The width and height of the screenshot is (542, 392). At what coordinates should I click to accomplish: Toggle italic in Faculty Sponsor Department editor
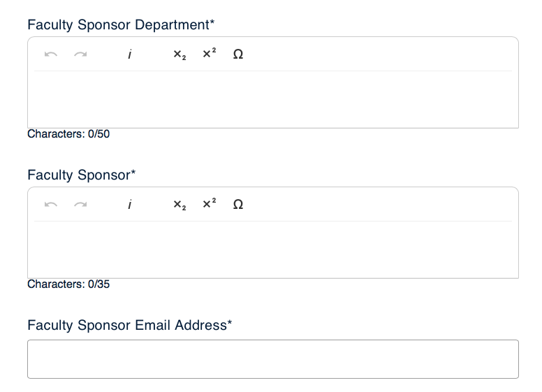(x=130, y=55)
